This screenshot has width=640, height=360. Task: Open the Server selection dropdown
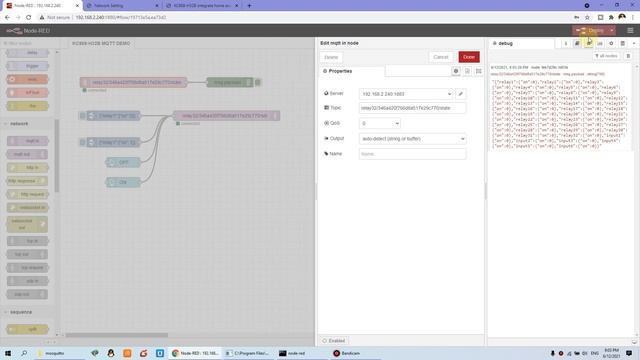406,94
